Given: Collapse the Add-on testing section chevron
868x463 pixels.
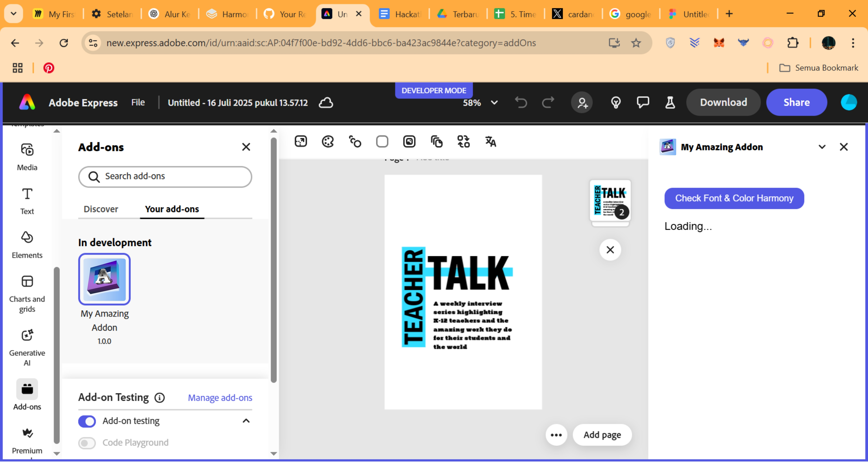Looking at the screenshot, I should (x=246, y=421).
